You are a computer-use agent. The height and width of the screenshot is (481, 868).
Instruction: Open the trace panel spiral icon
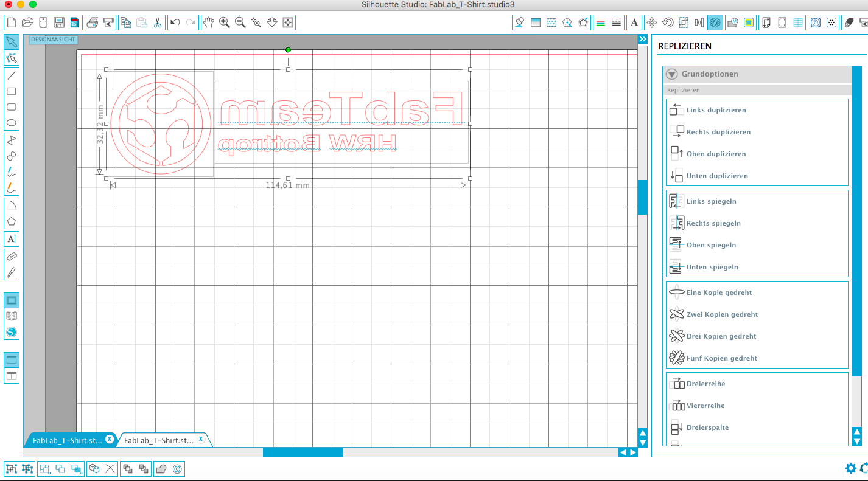click(x=816, y=22)
